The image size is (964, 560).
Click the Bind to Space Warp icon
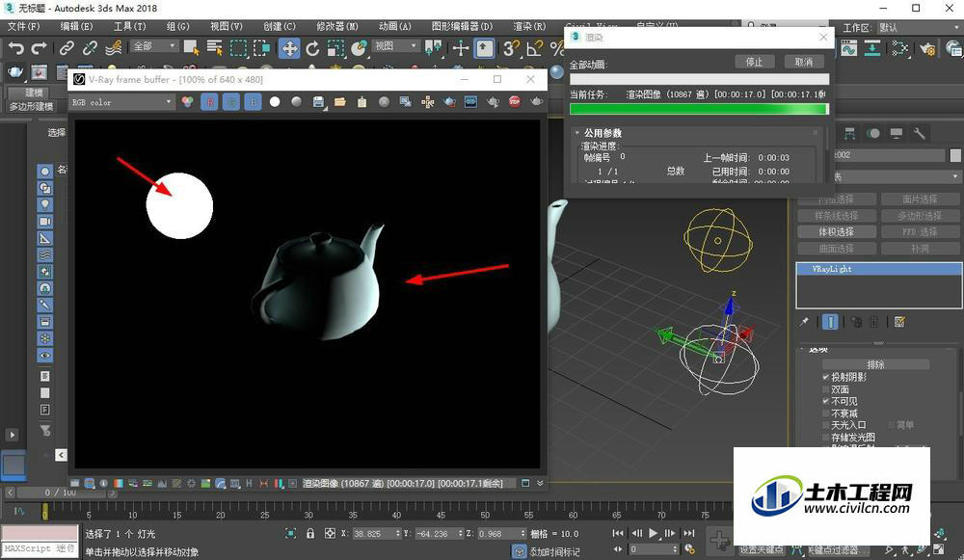(113, 48)
